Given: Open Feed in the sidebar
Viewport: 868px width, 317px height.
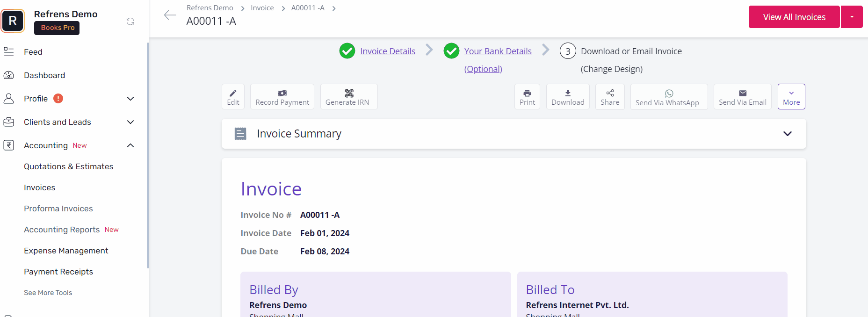Looking at the screenshot, I should pos(33,52).
